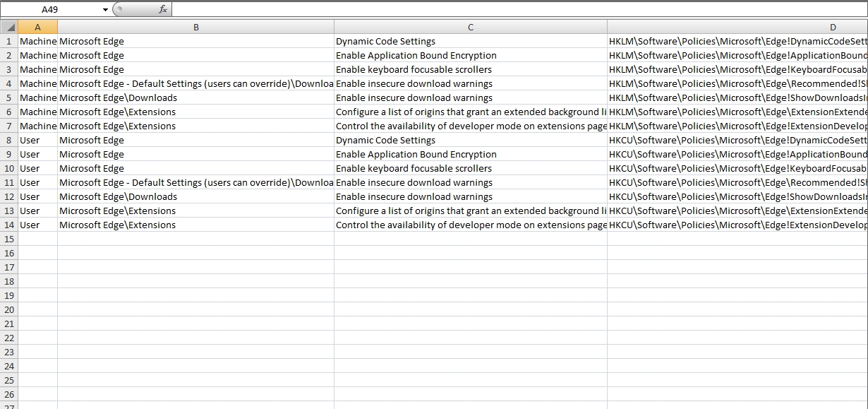The image size is (868, 409).
Task: Click the HKCU DynamicCodeSettings path in row 8
Action: [737, 140]
